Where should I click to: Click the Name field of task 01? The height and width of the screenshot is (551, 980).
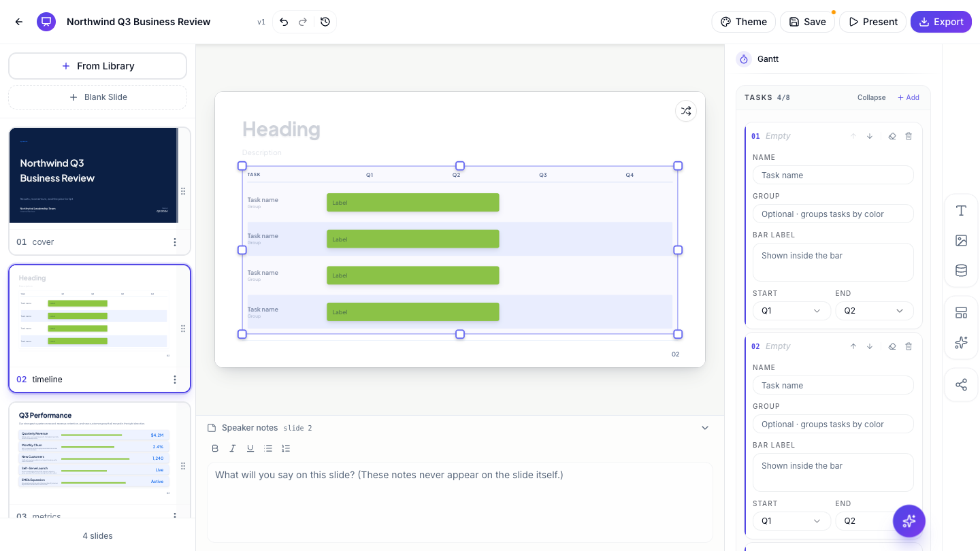[833, 175]
